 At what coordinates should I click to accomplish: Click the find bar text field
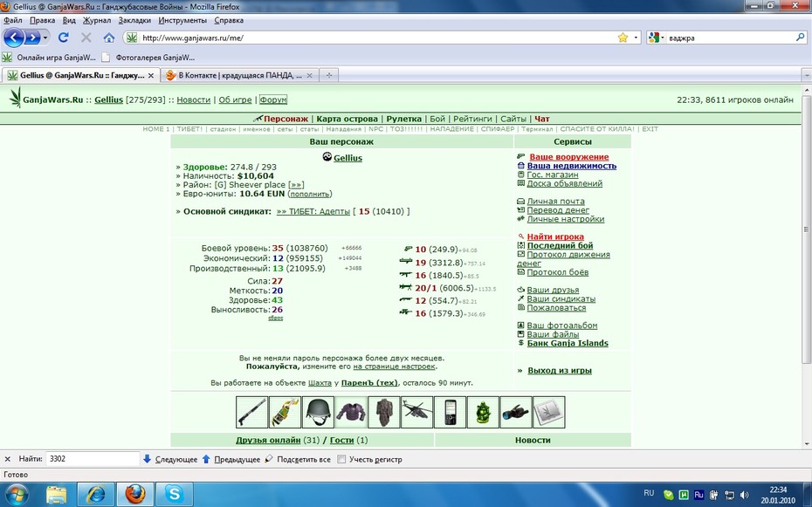coord(93,459)
